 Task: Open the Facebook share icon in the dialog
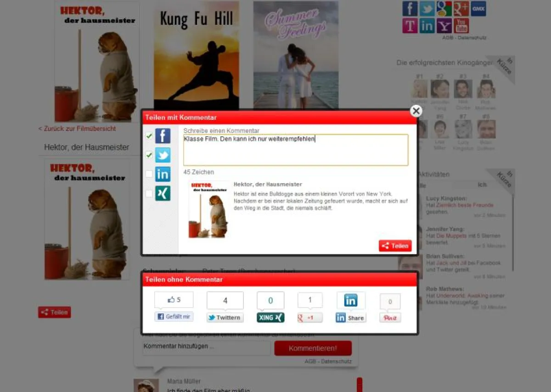[x=163, y=135]
